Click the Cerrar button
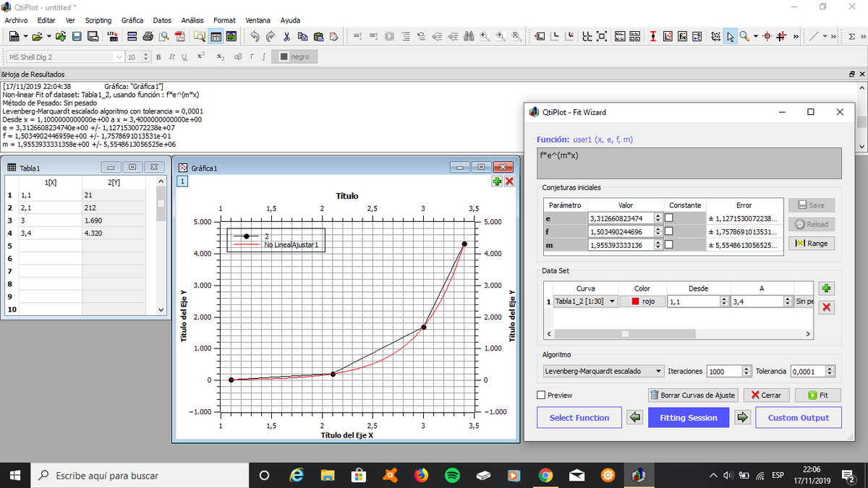Screen dimensions: 868x488 tap(766, 395)
